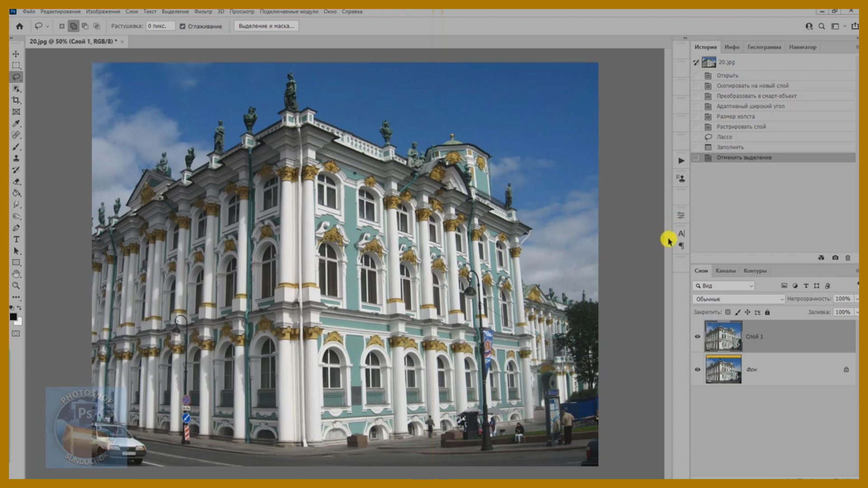868x488 pixels.
Task: Click the search icon in top bar
Action: pos(822,26)
